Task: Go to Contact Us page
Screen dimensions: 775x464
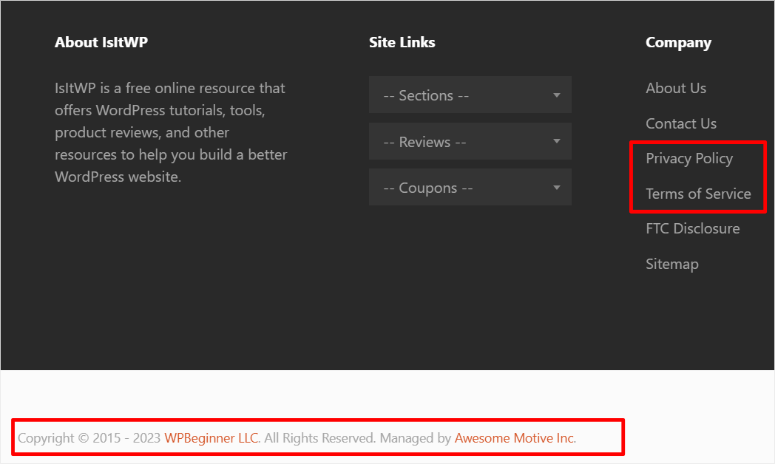Action: point(681,124)
